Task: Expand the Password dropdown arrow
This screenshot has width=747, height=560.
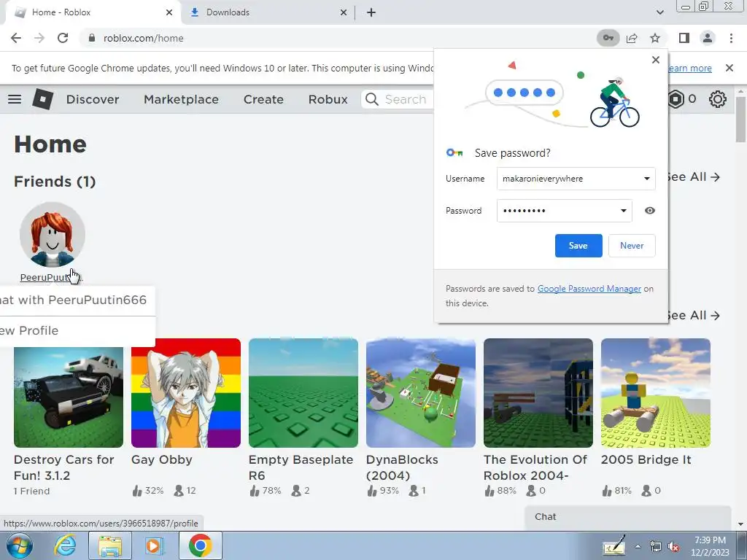Action: [x=623, y=211]
